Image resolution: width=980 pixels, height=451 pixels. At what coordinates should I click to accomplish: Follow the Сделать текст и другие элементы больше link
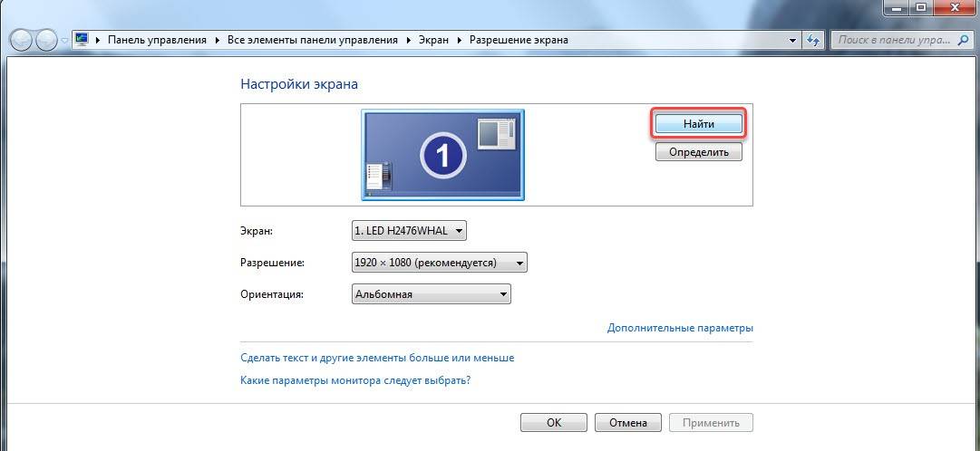tap(377, 358)
